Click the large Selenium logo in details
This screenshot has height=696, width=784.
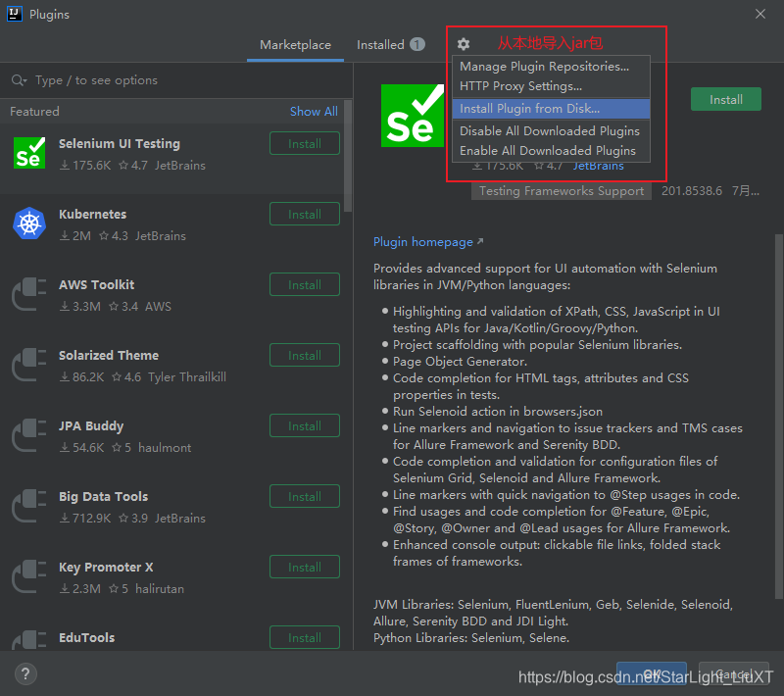[x=413, y=116]
